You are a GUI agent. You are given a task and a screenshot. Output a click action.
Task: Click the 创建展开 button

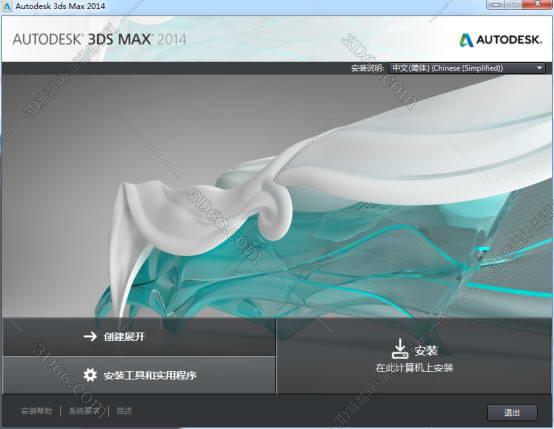click(x=139, y=336)
